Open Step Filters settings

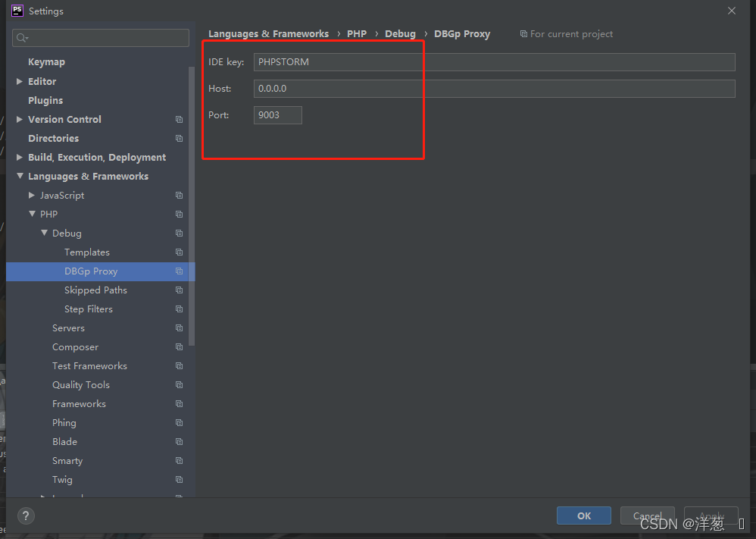(x=88, y=309)
